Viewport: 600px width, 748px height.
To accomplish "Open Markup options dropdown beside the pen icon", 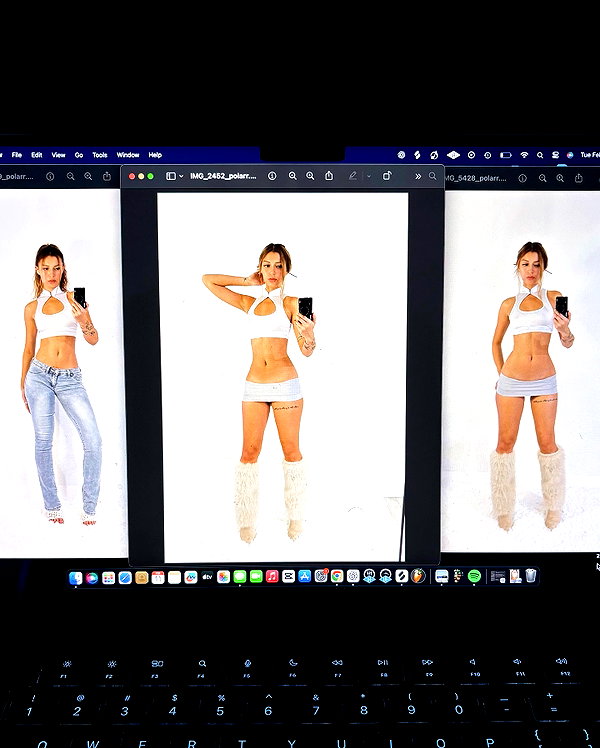I will (368, 176).
